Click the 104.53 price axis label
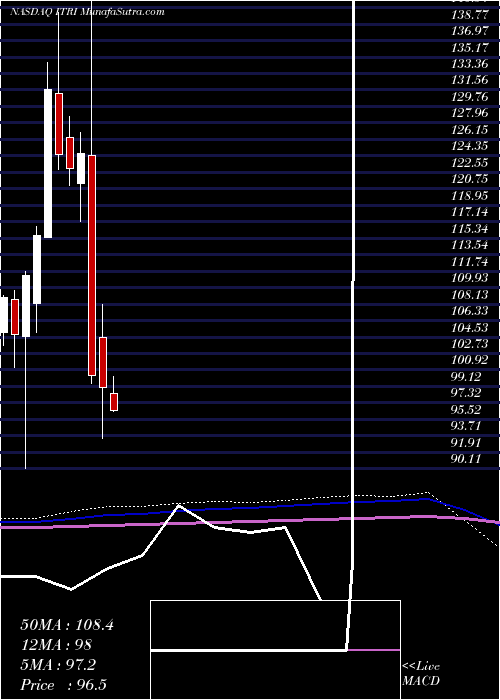Screen dimensions: 500x700 click(x=470, y=328)
